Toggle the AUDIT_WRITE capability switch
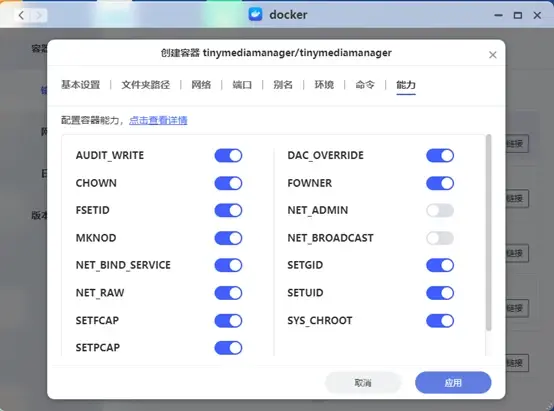 tap(228, 155)
